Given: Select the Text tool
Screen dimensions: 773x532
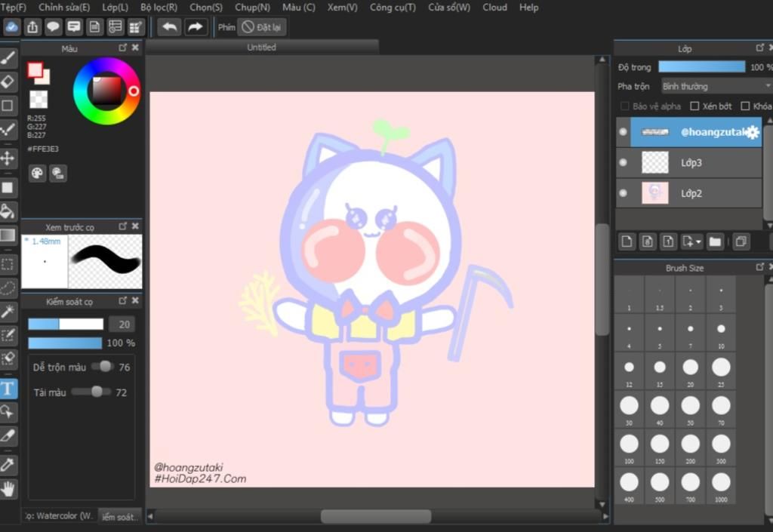Looking at the screenshot, I should tap(8, 389).
